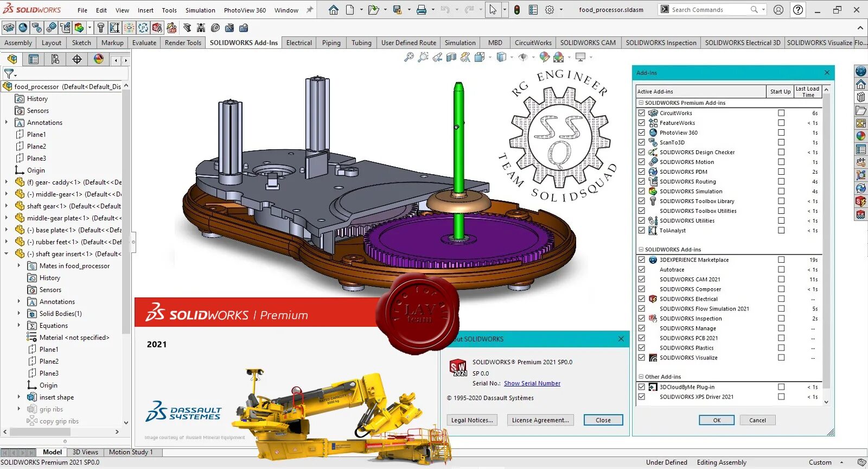
Task: Click the Edit Appearance icon in view toolbar
Action: tap(545, 57)
